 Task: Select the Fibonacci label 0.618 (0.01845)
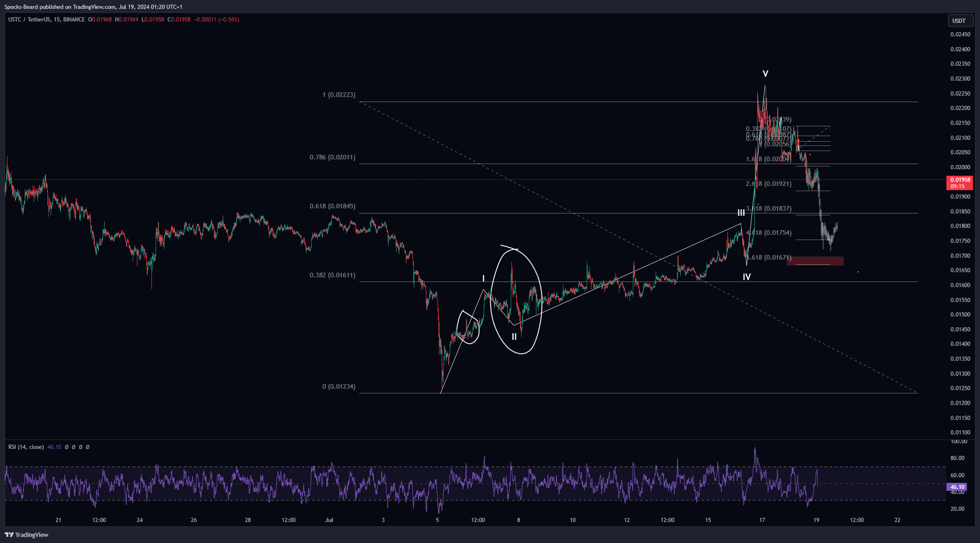coord(332,206)
